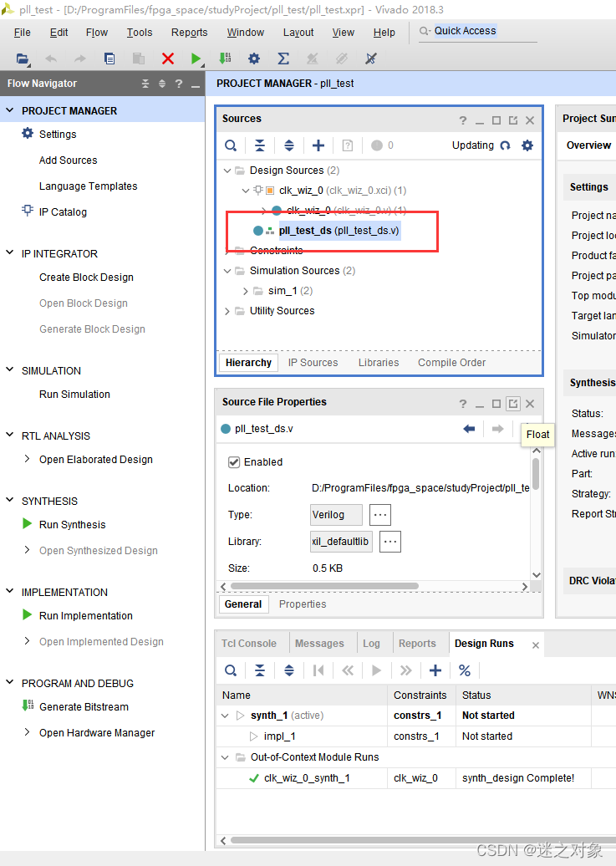The width and height of the screenshot is (616, 866).
Task: Click the Library field xil_defaultlib
Action: tap(341, 542)
